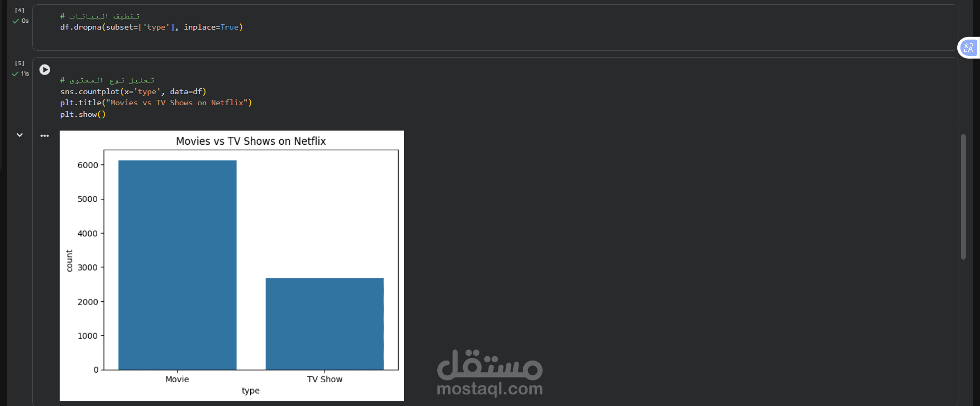Place cursor in the df.dropna code line
The height and width of the screenshot is (406, 980).
point(152,27)
